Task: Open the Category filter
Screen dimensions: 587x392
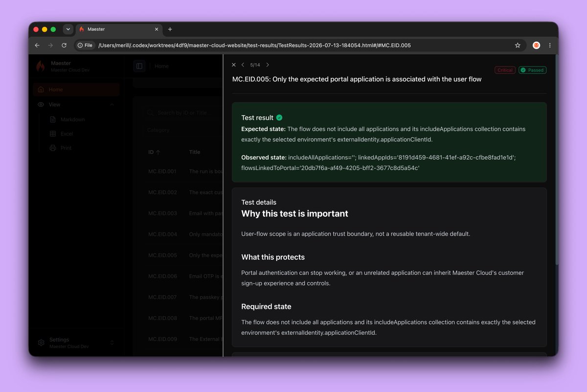Action: (183, 130)
